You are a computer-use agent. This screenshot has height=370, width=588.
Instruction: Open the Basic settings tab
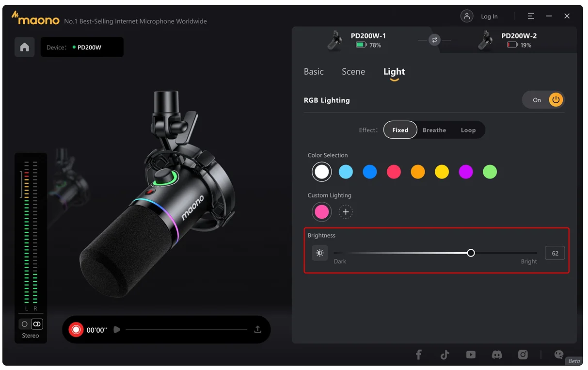[x=314, y=71]
